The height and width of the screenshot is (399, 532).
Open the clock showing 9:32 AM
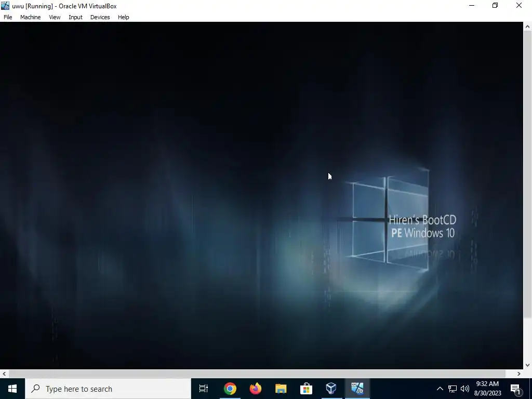pyautogui.click(x=487, y=389)
